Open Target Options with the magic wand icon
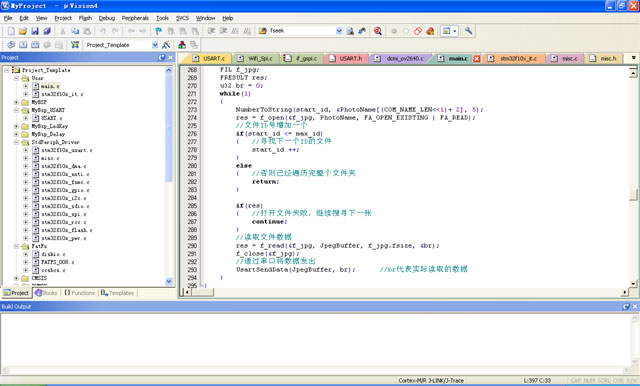Image resolution: width=640 pixels, height=386 pixels. tap(166, 45)
